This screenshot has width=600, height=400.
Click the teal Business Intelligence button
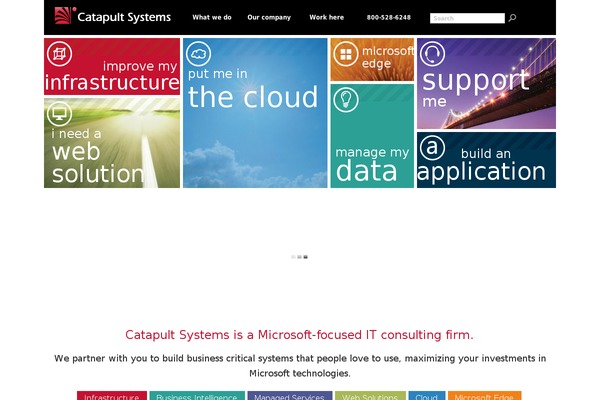[197, 396]
